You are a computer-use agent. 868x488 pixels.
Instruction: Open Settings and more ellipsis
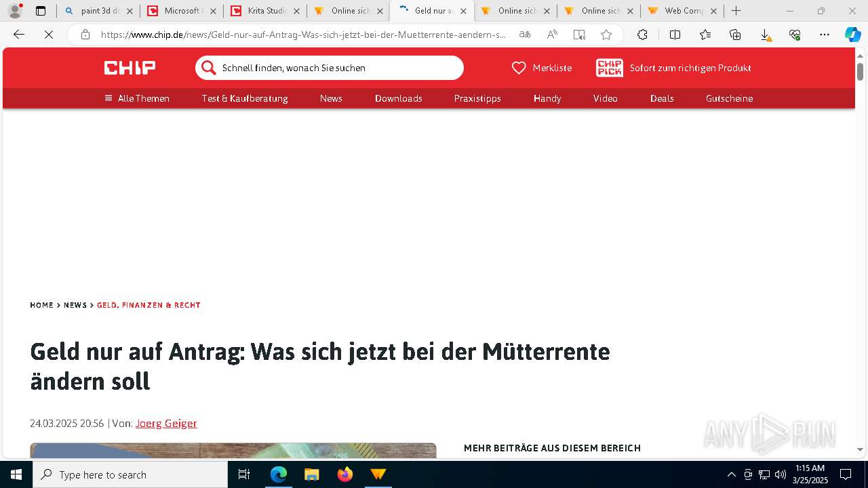[825, 35]
